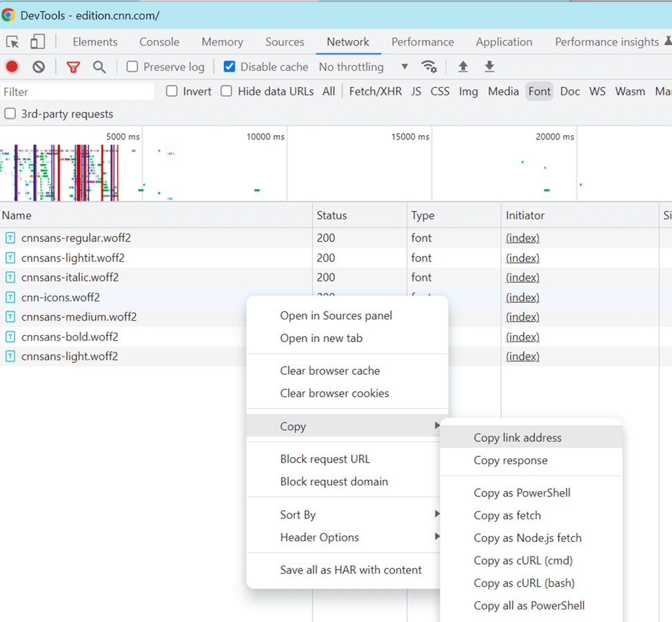
Task: Click the Filter input field
Action: [x=77, y=90]
